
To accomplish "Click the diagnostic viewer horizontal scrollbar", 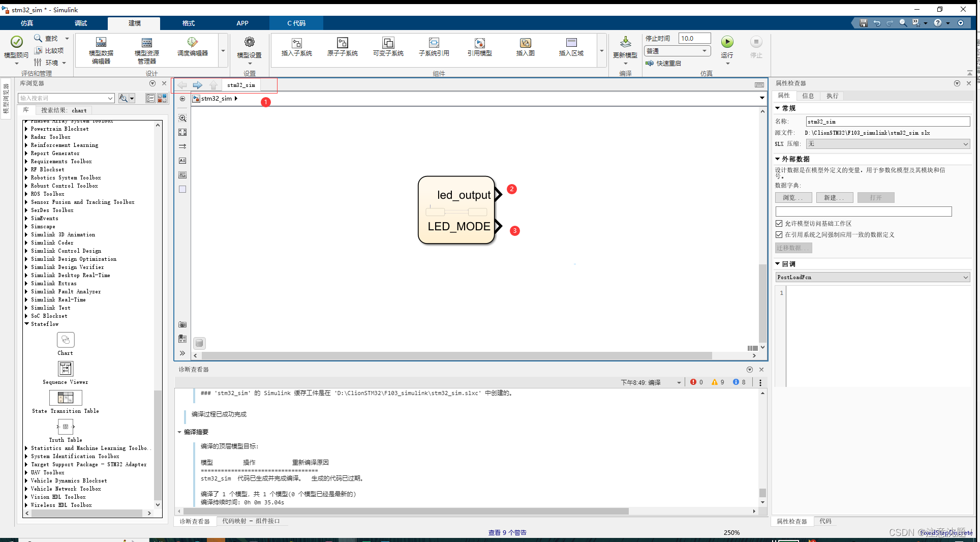I will tap(406, 511).
